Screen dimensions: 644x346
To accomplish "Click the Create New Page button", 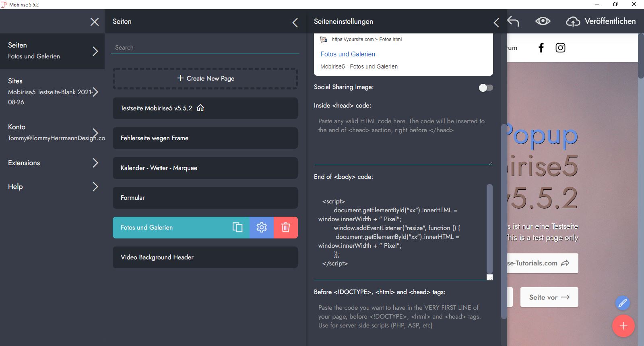I will [x=205, y=79].
